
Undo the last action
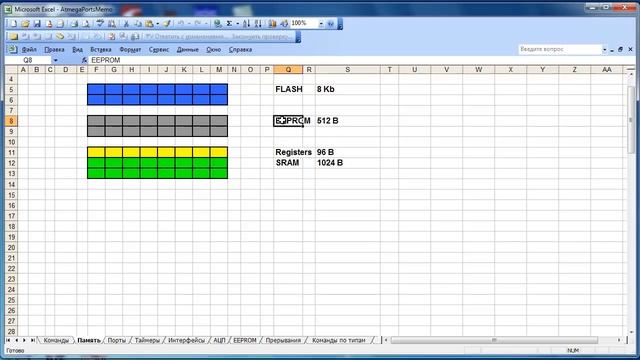181,24
